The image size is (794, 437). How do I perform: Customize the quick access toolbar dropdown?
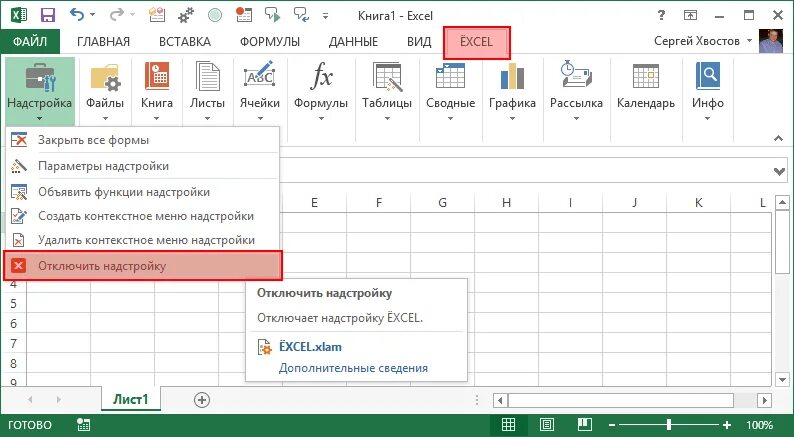pyautogui.click(x=326, y=16)
